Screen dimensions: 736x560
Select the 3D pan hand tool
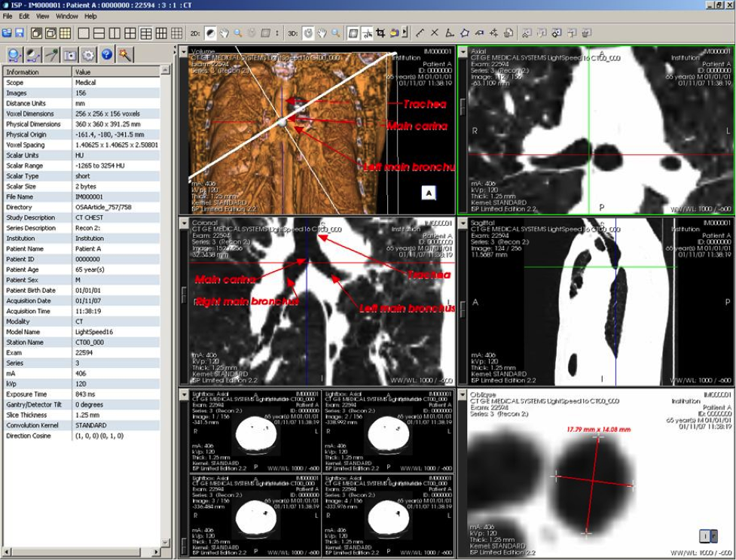[322, 33]
